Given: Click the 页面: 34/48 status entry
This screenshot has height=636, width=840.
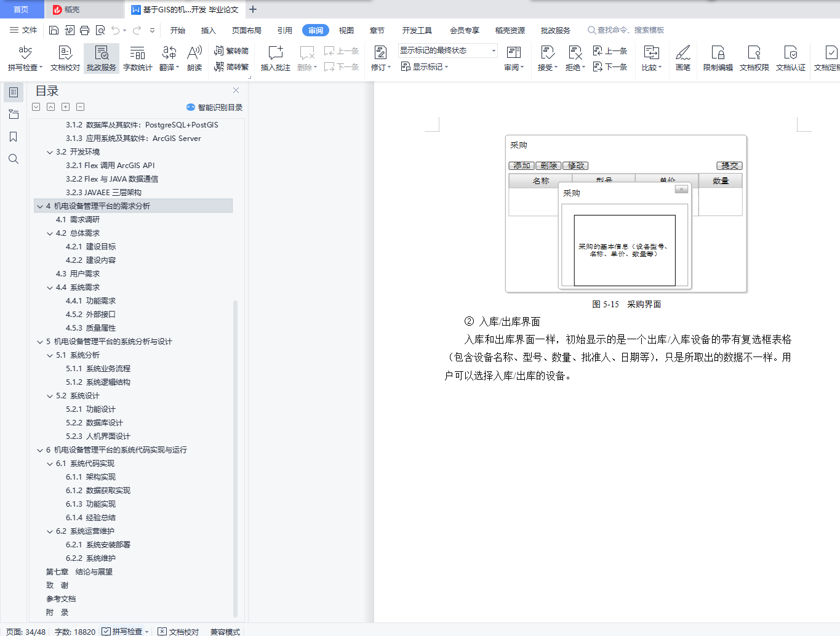Looking at the screenshot, I should 26,631.
